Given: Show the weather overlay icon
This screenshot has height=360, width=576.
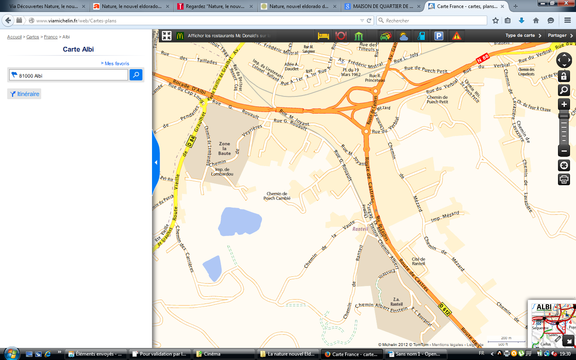Looking at the screenshot, I should coord(403,36).
